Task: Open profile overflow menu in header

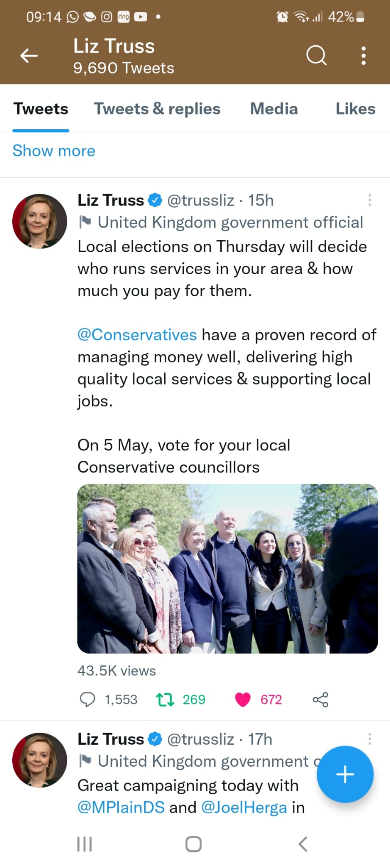Action: [363, 56]
